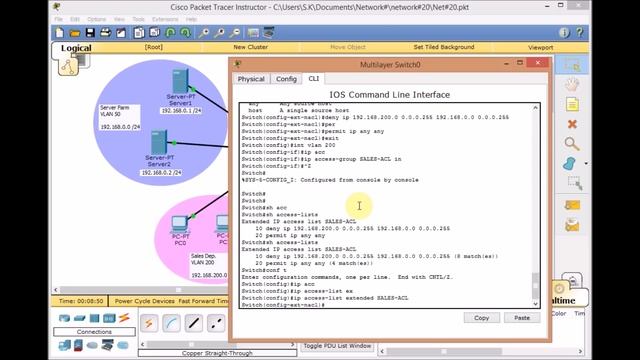Screen dimensions: 640x360
Task: Click New Cluster in the yellow bar
Action: pyautogui.click(x=251, y=47)
